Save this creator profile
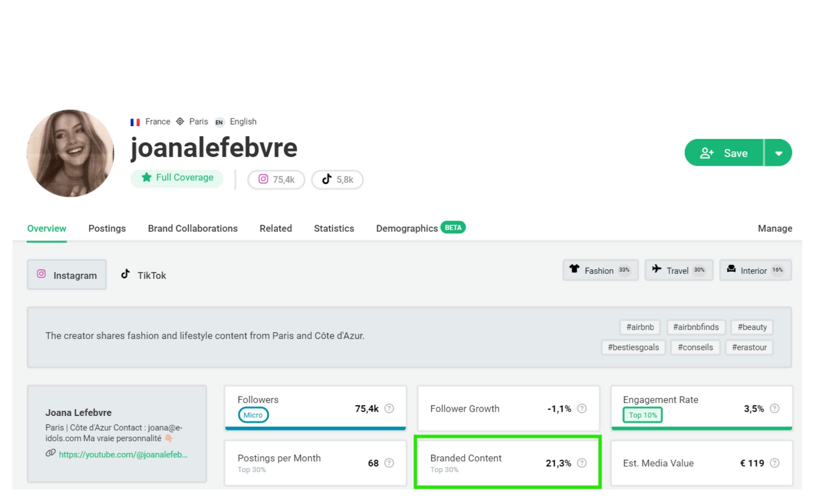This screenshot has width=814, height=504. coord(724,153)
